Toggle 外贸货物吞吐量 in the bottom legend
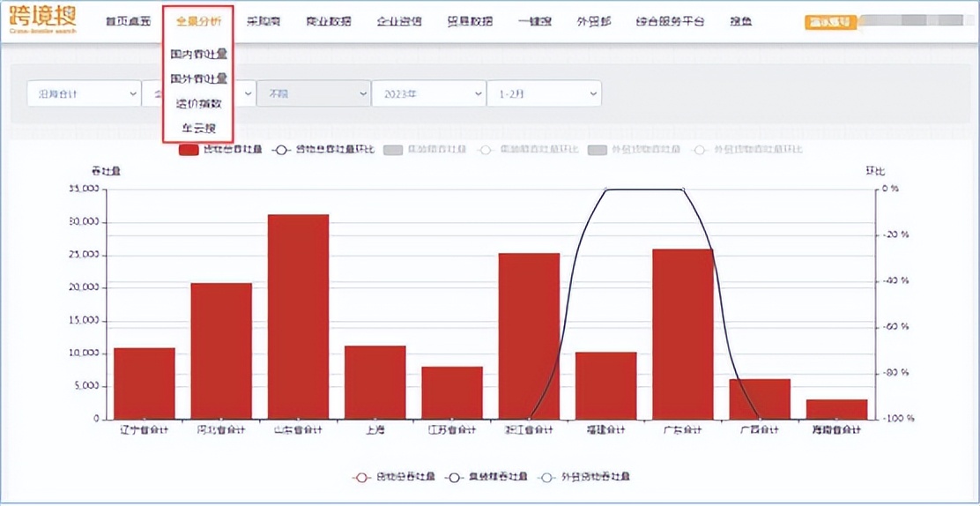Image resolution: width=980 pixels, height=506 pixels. [583, 477]
